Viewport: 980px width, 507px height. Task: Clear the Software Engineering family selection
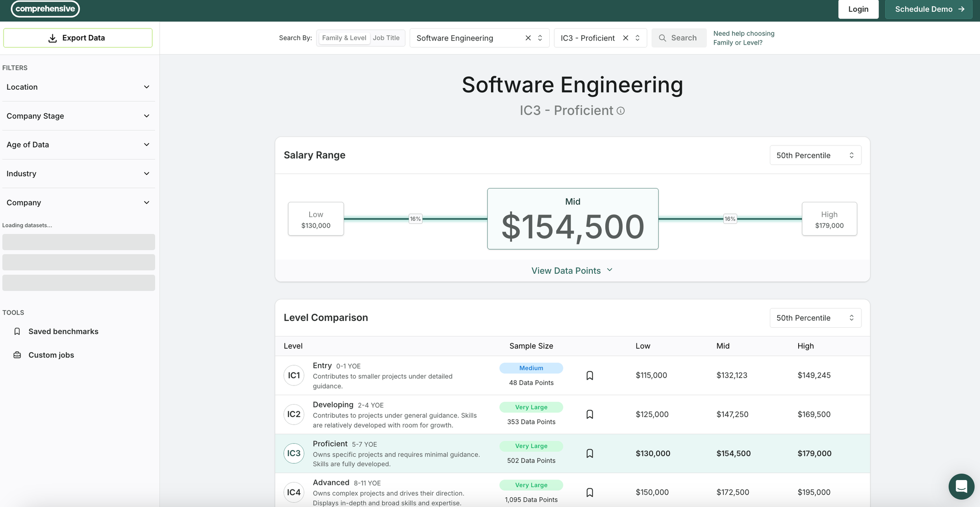click(x=528, y=38)
